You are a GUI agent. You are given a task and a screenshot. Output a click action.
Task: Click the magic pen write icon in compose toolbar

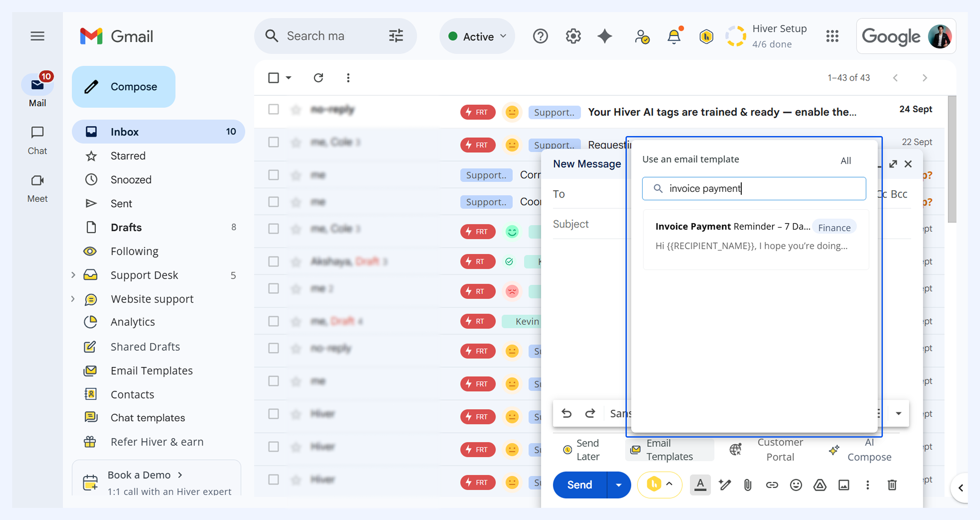[724, 485]
